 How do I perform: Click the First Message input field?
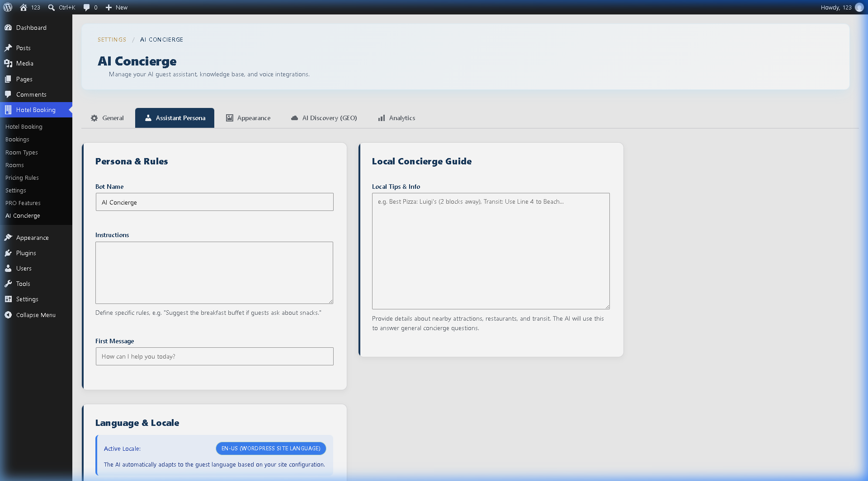point(214,356)
